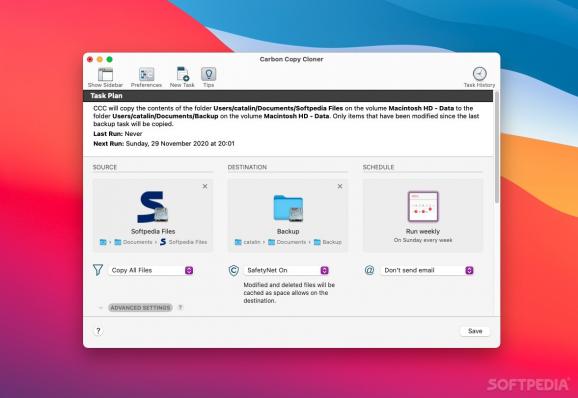Screen dimensions: 578x398
Task: Click Backup in destination breadcrumb
Action: click(328, 242)
